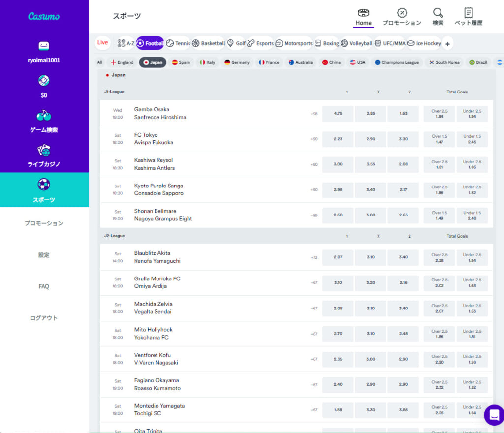The image size is (504, 433).
Task: Bet 2.90 draw for FC Tokyo match
Action: [x=371, y=139]
